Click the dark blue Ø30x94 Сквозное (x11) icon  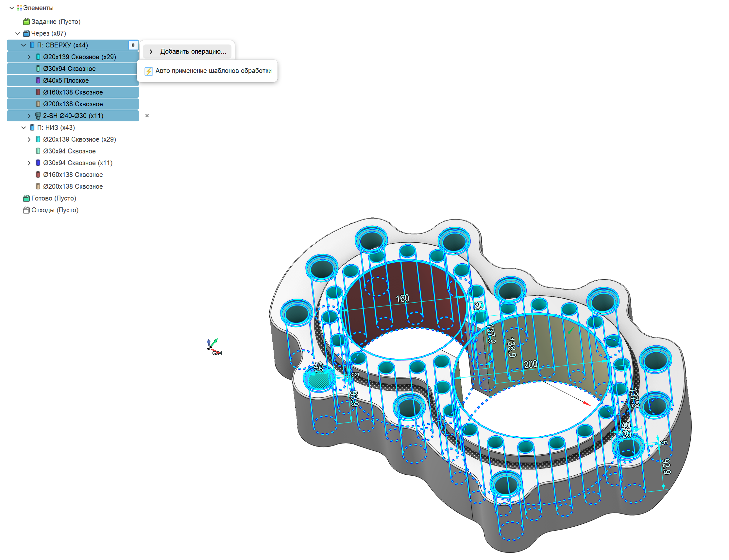click(38, 163)
